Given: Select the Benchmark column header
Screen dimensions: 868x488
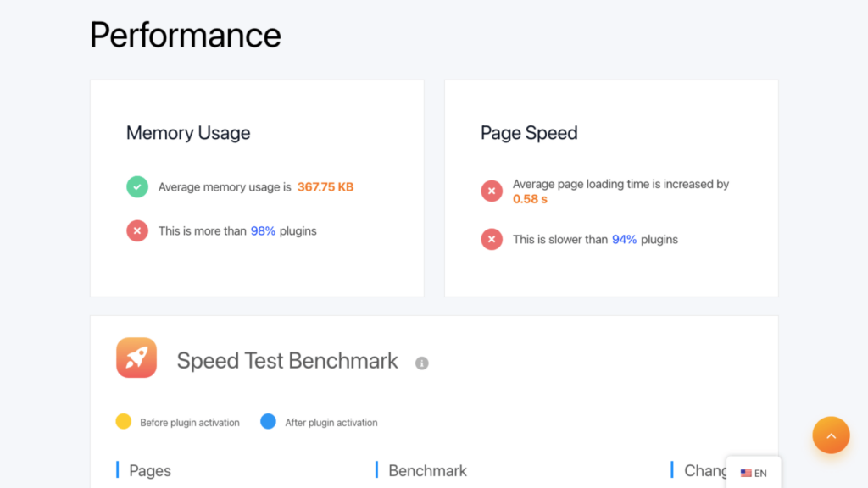Looking at the screenshot, I should coord(427,470).
